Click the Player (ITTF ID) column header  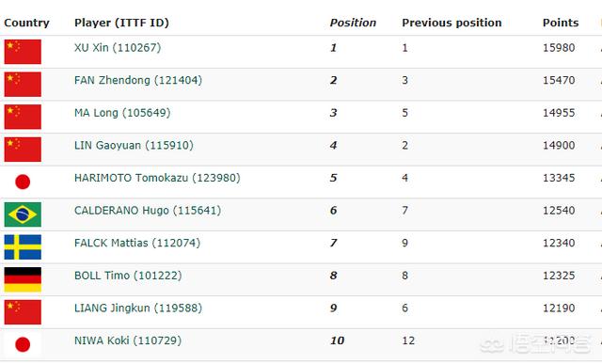click(121, 23)
